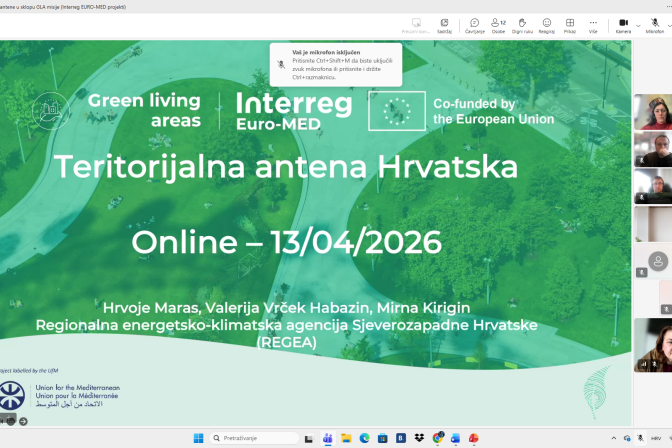Open the Sadržaj content sharing button
This screenshot has width=672, height=448.
click(x=444, y=26)
